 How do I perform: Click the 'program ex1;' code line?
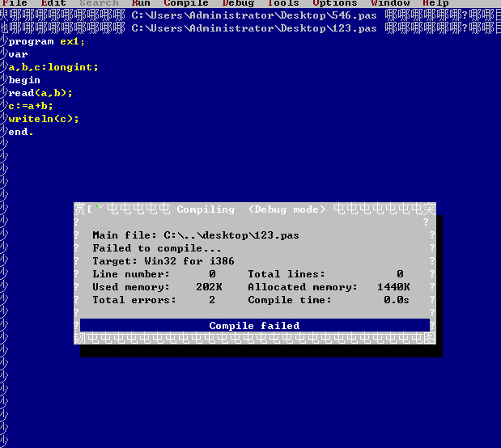pyautogui.click(x=47, y=41)
